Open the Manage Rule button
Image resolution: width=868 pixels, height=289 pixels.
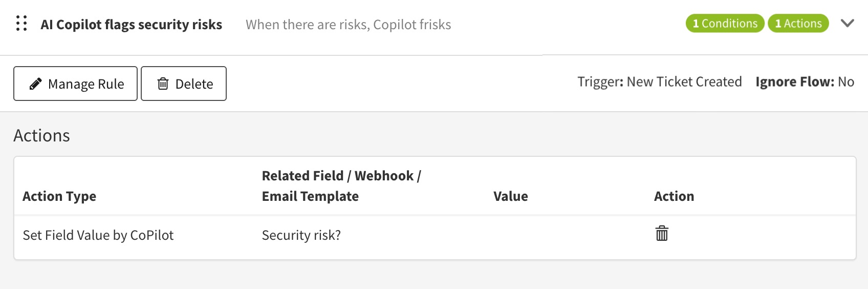(x=75, y=84)
